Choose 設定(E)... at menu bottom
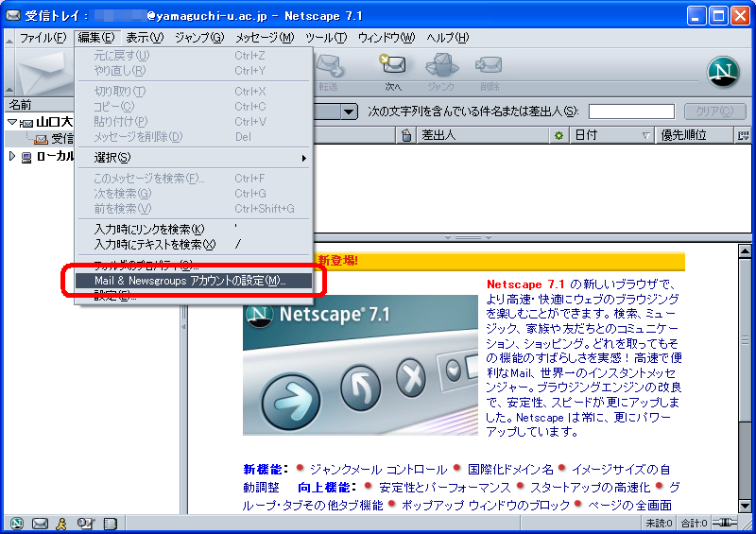Image resolution: width=756 pixels, height=534 pixels. point(194,296)
